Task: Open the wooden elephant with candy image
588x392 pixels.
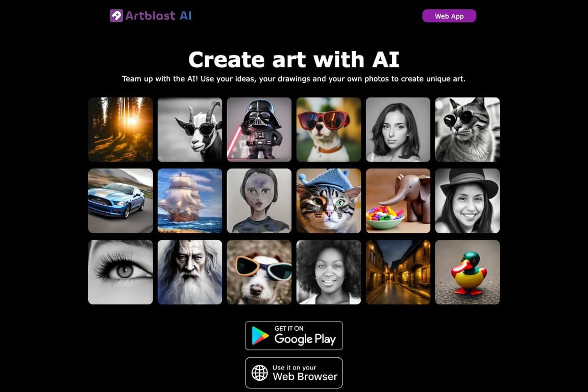Action: 398,201
